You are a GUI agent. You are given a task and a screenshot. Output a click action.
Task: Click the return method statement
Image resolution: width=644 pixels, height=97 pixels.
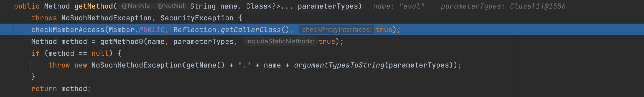61,89
